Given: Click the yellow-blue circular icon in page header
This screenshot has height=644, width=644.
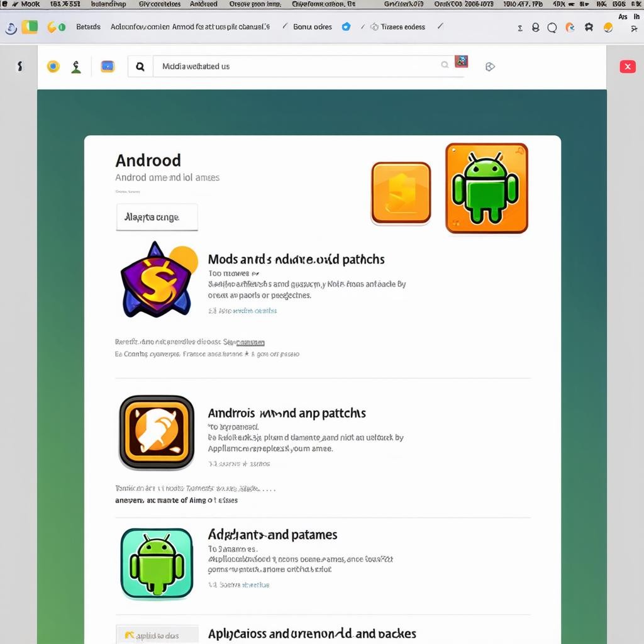Looking at the screenshot, I should click(53, 66).
